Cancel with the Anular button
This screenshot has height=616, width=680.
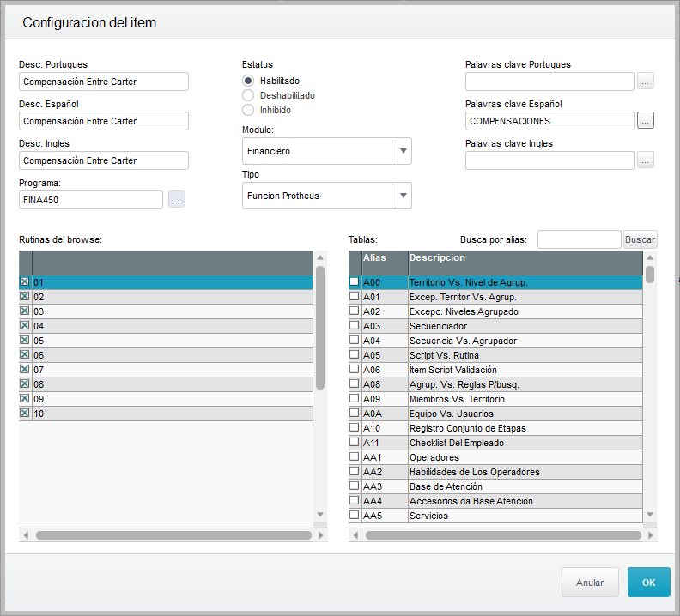590,583
